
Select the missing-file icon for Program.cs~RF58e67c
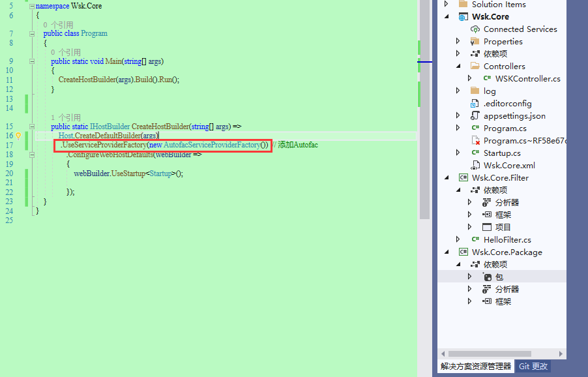click(475, 141)
